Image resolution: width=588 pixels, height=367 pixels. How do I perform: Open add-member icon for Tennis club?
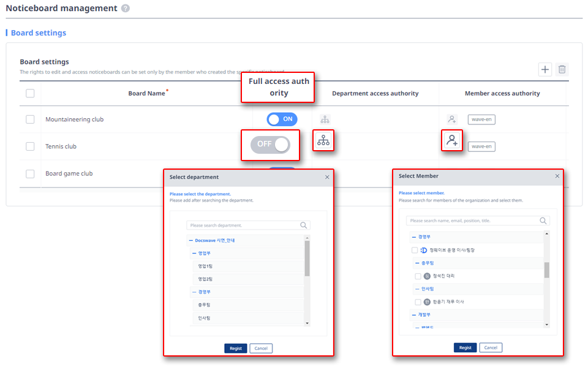click(x=452, y=140)
